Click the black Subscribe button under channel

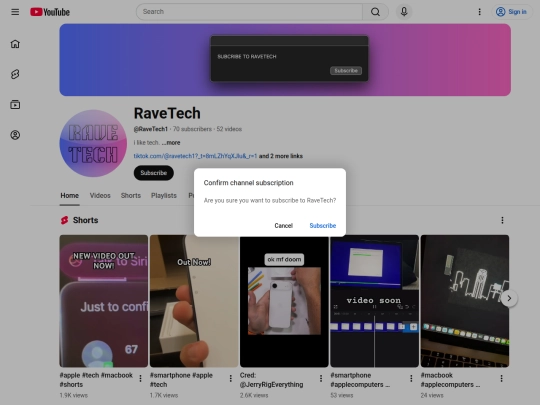click(154, 173)
